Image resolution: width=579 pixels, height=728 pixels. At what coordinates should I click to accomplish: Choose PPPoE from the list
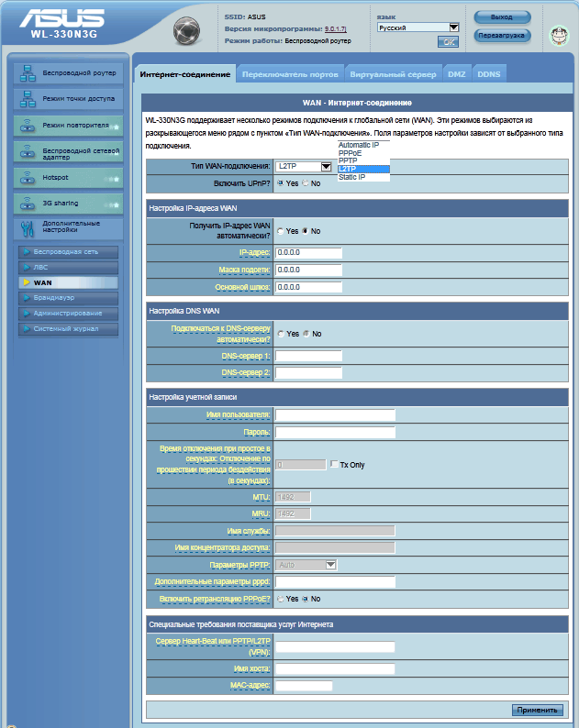coord(363,153)
